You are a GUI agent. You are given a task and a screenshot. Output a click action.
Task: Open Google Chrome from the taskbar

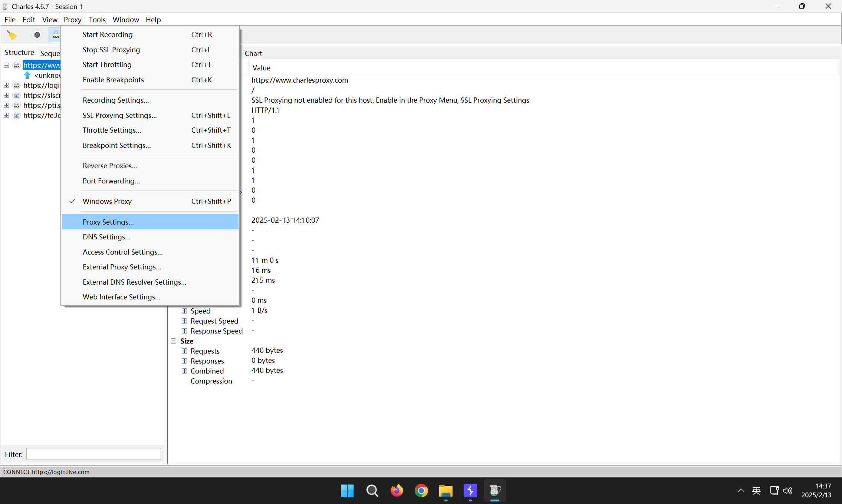click(421, 491)
